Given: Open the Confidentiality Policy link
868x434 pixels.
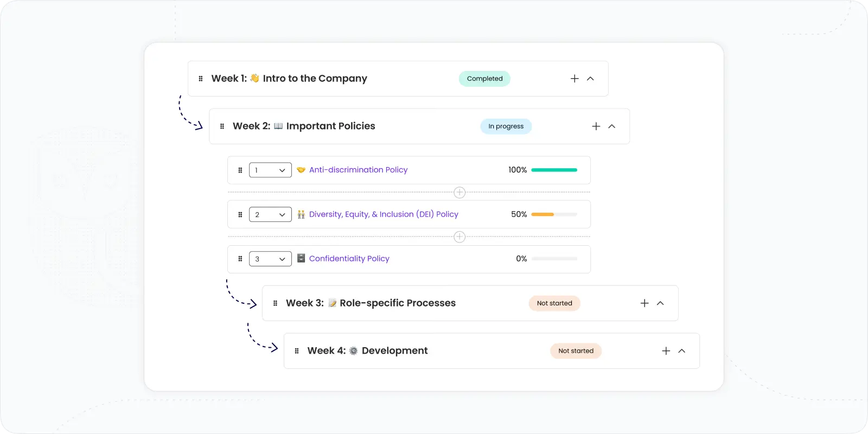Looking at the screenshot, I should [349, 258].
